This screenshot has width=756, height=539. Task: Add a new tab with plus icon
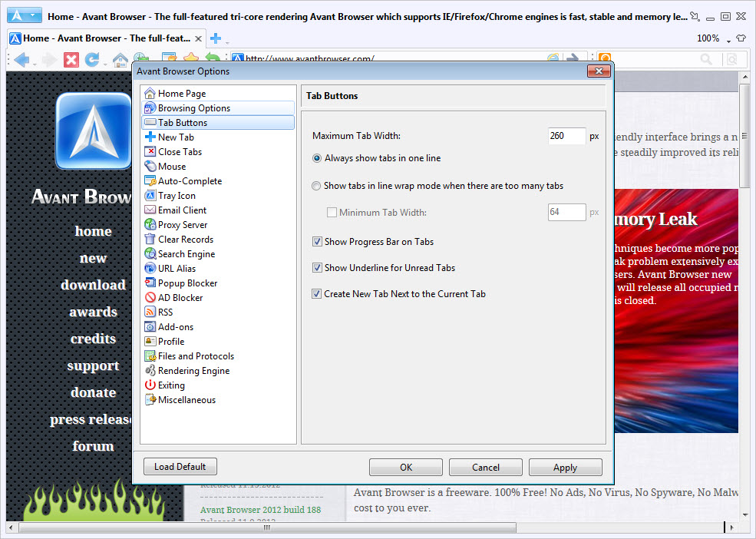pos(216,38)
